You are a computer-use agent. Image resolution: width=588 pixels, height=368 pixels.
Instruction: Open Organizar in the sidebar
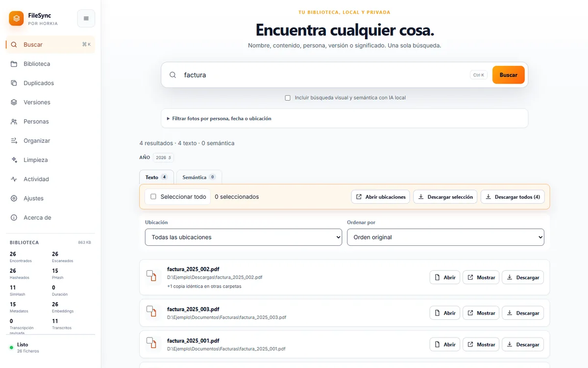point(50,140)
